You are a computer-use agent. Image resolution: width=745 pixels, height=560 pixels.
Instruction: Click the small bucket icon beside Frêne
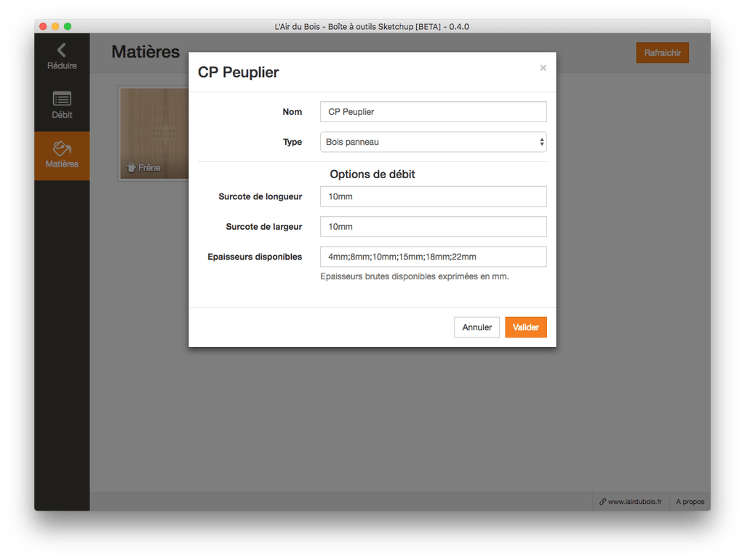tap(131, 168)
